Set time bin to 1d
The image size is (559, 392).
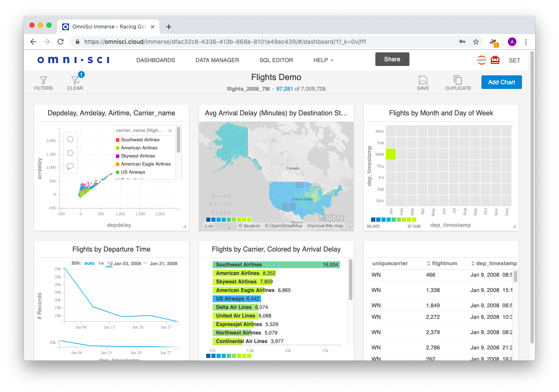click(109, 263)
